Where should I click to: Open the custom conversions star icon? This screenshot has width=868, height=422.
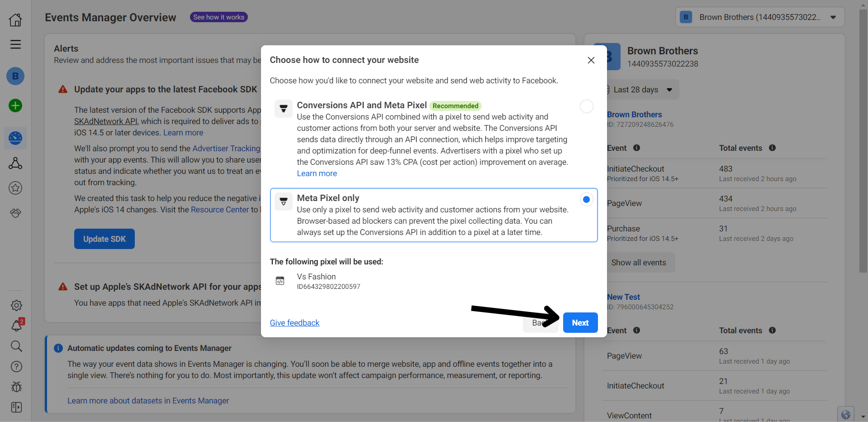point(15,188)
